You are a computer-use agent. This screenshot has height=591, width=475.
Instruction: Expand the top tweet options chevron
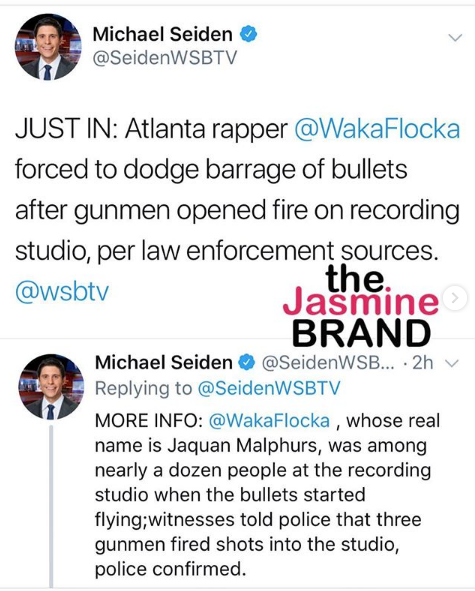pyautogui.click(x=455, y=37)
